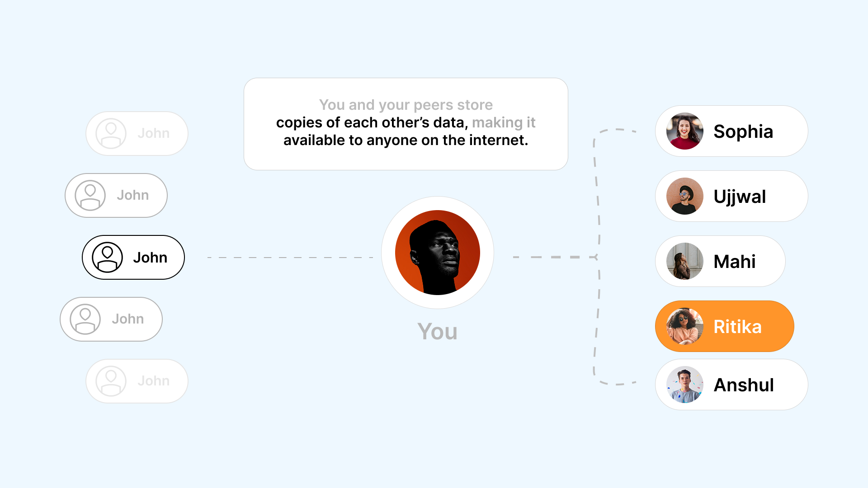Screen dimensions: 868x488
Task: Click the Mahi name label
Action: [x=734, y=262]
